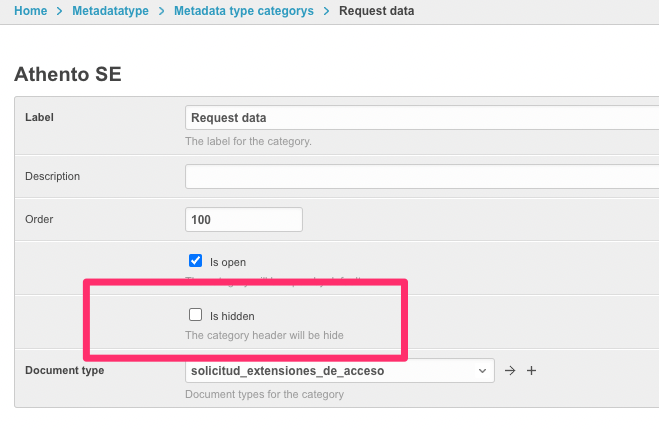The image size is (659, 429).
Task: Uncheck the Is open checkbox
Action: point(196,260)
